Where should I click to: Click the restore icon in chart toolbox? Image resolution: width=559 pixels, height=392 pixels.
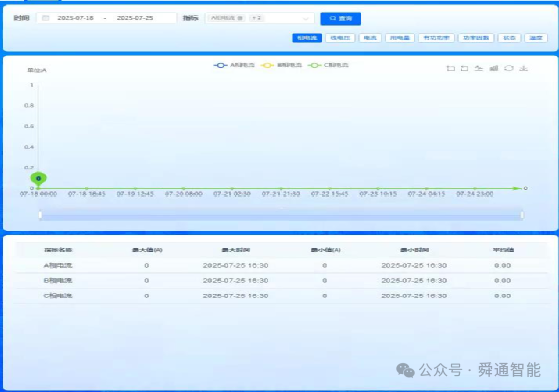(509, 68)
